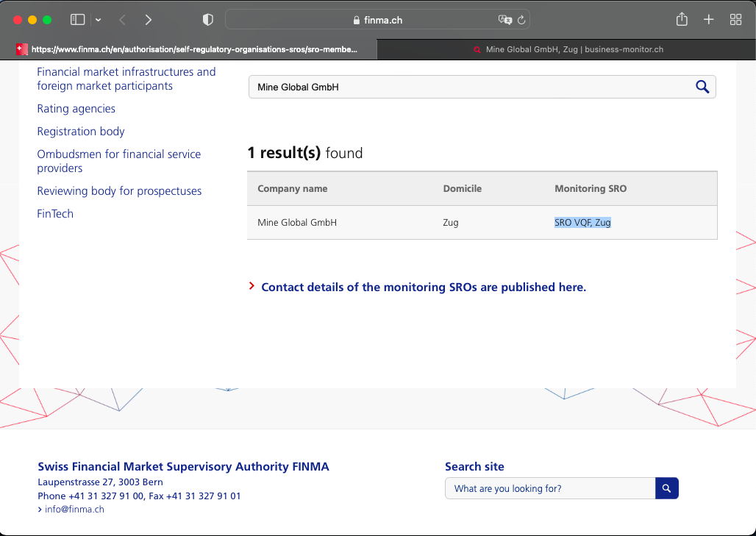Open the Registration body link

[x=81, y=131]
